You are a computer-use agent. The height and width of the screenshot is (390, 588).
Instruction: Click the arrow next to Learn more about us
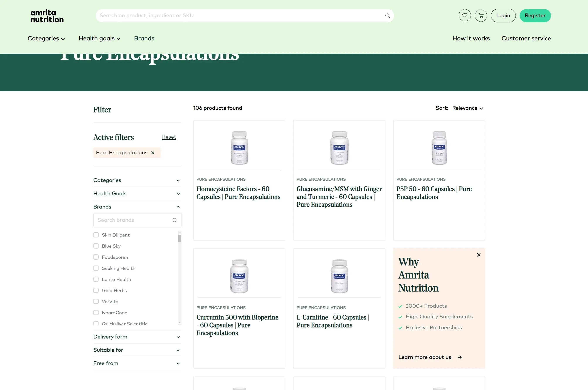pos(460,357)
